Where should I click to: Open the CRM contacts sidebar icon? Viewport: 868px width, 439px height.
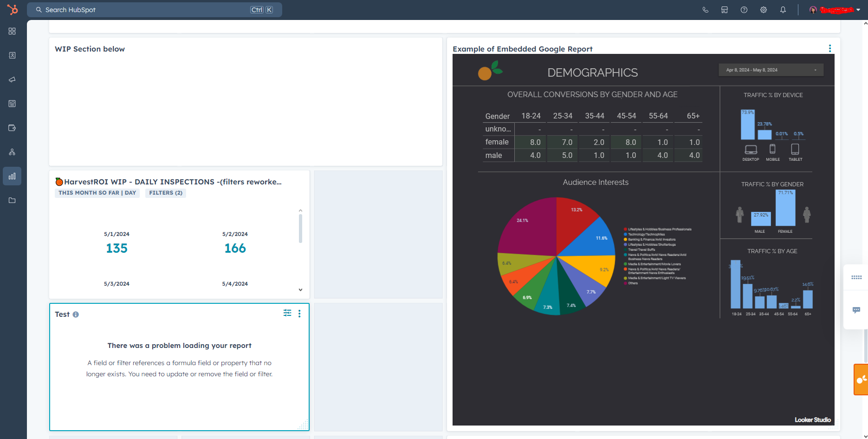pyautogui.click(x=12, y=55)
